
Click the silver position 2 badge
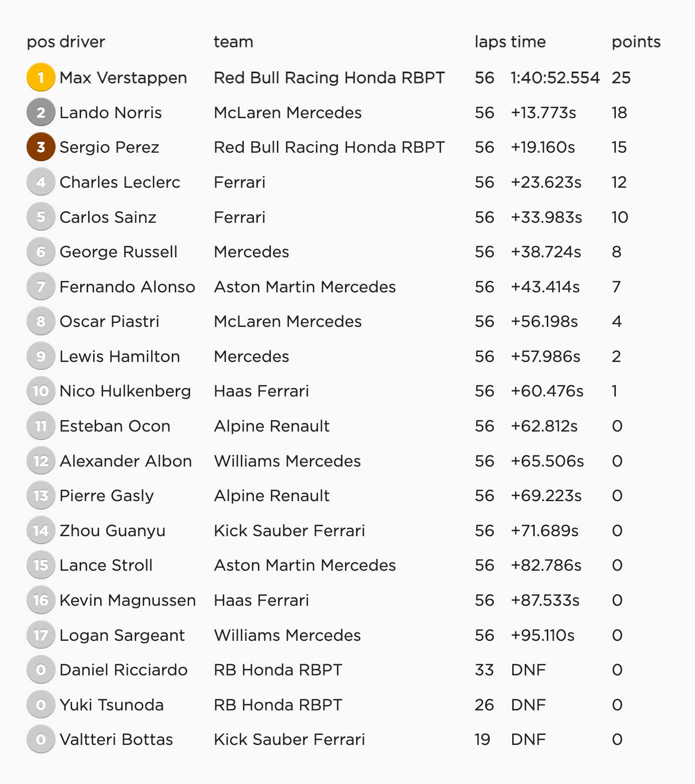[x=41, y=112]
